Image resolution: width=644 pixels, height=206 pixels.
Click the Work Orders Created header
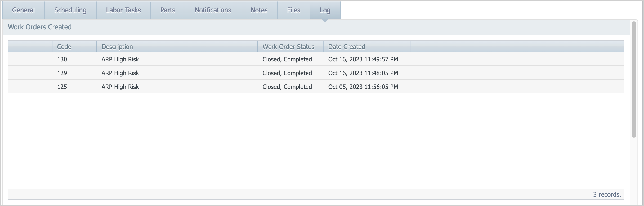tap(40, 27)
